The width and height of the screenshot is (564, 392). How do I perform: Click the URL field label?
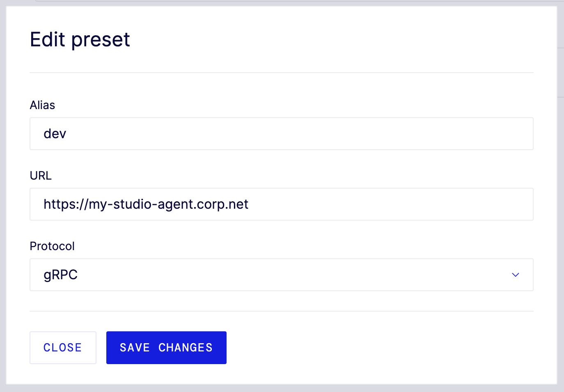click(x=40, y=175)
